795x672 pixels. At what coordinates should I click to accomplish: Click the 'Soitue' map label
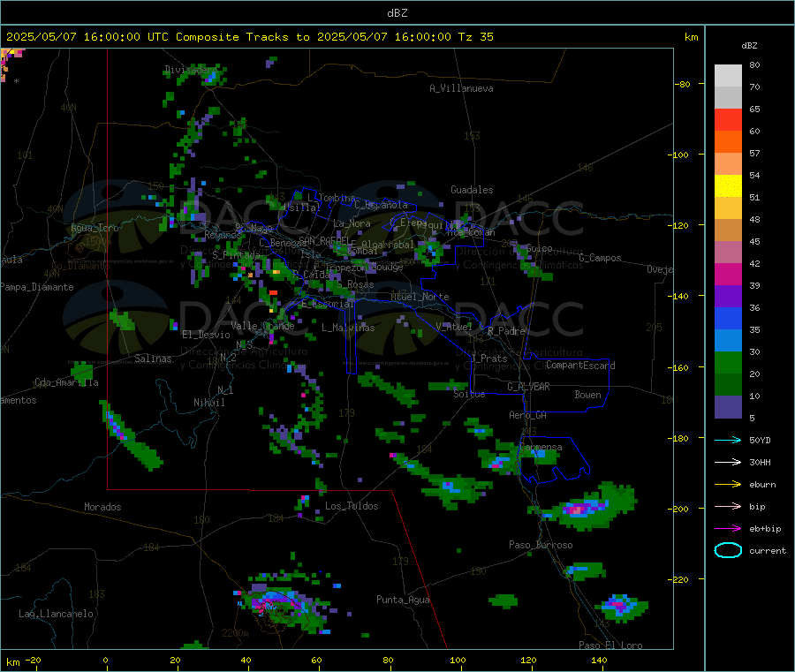pyautogui.click(x=469, y=394)
